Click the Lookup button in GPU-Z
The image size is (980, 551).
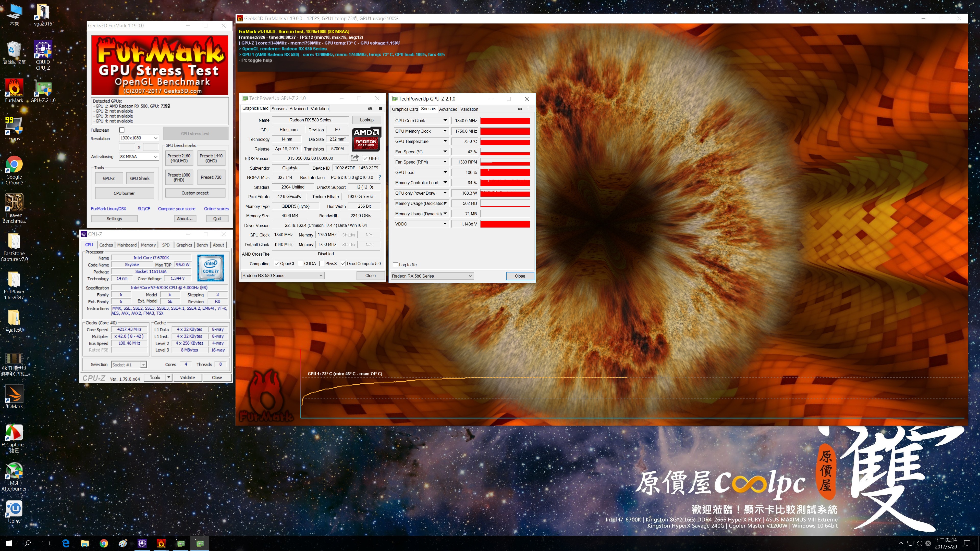point(367,120)
